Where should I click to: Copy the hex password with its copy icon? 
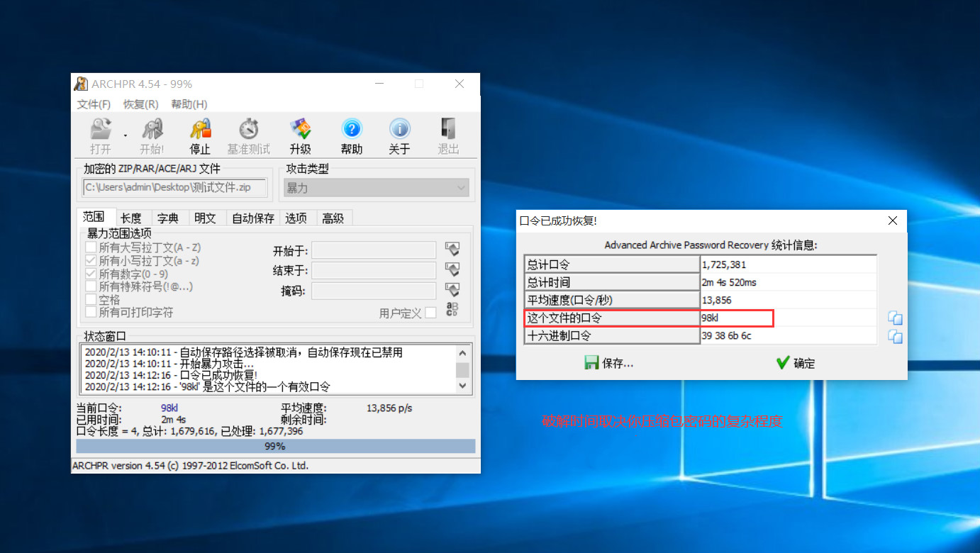[x=895, y=336]
